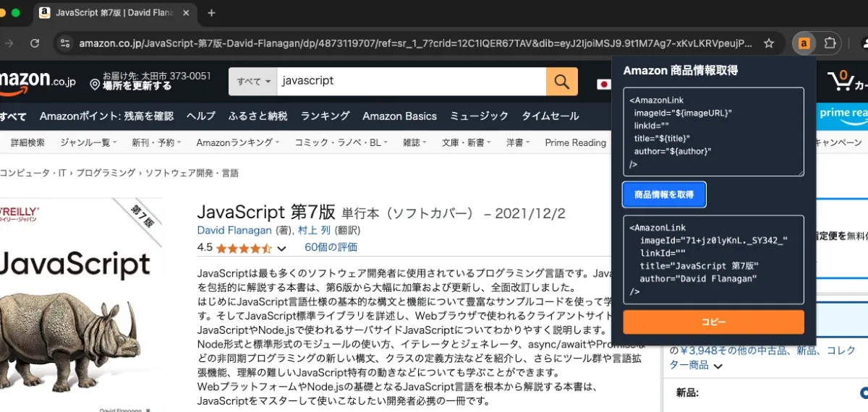Click the Amazon favicon on the tab
Screen dimensions: 868x412
45,13
